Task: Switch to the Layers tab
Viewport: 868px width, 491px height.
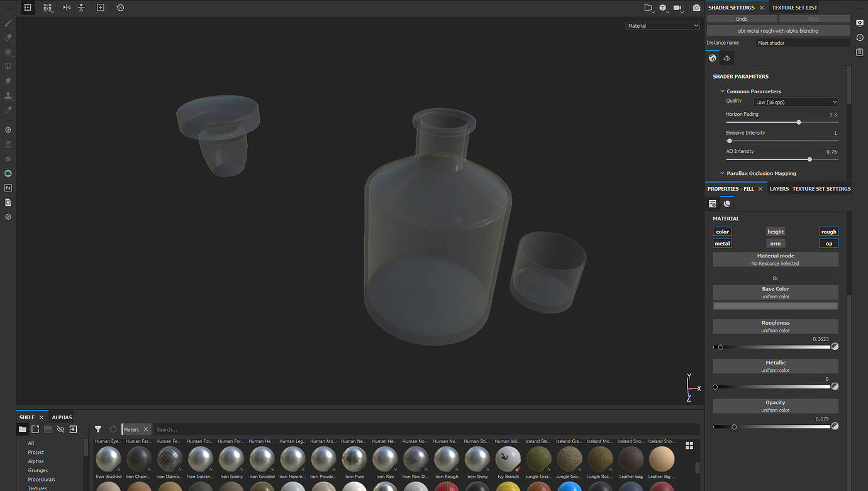Action: (779, 189)
